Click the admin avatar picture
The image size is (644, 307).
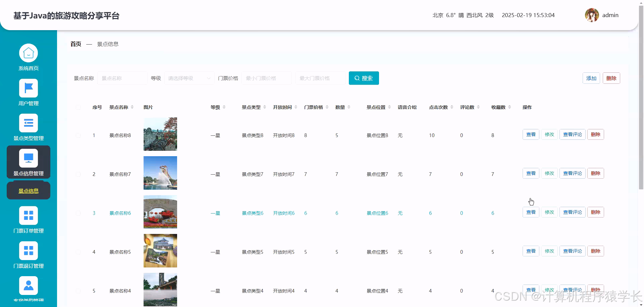pyautogui.click(x=592, y=15)
